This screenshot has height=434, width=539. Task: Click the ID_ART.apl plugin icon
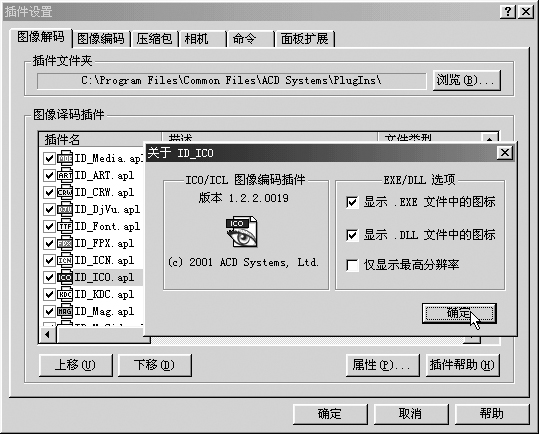(x=65, y=175)
